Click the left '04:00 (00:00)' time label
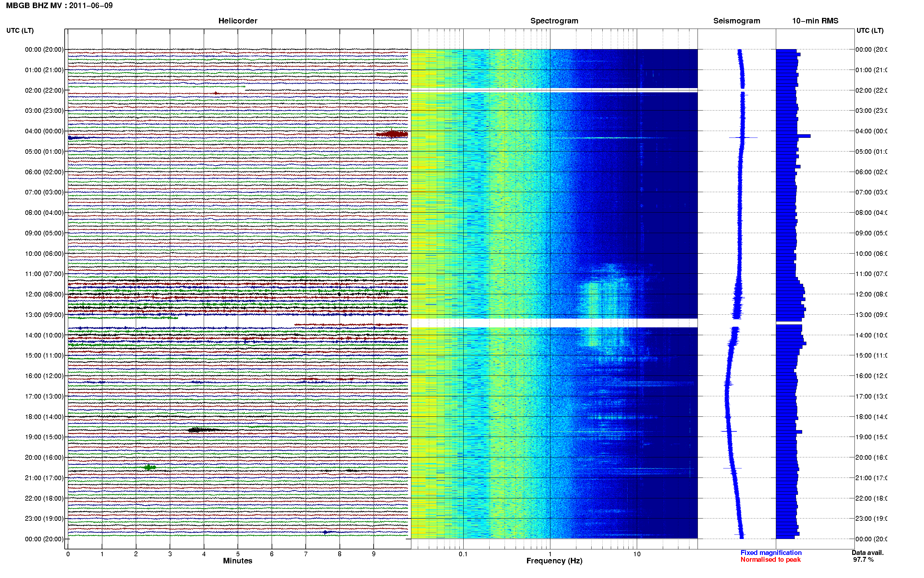924x578 pixels. tap(44, 131)
